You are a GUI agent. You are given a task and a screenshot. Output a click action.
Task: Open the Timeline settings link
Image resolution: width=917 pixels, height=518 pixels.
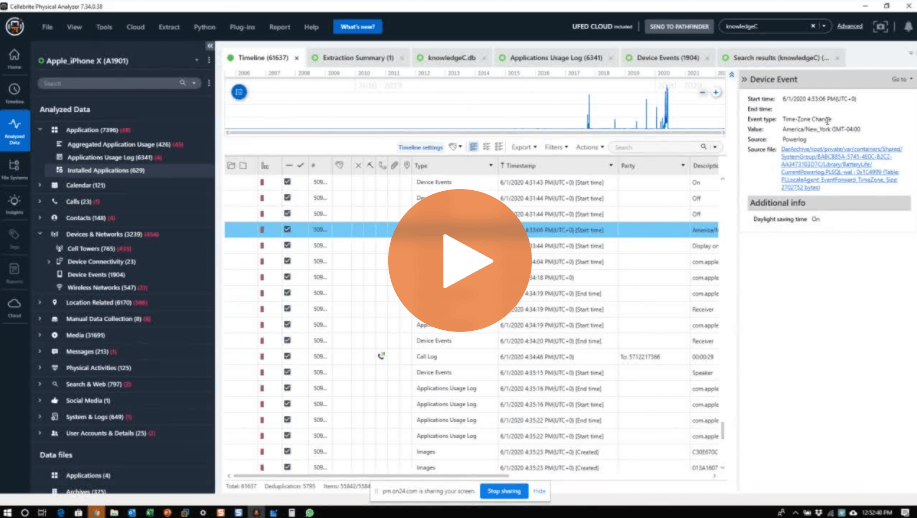tap(420, 147)
